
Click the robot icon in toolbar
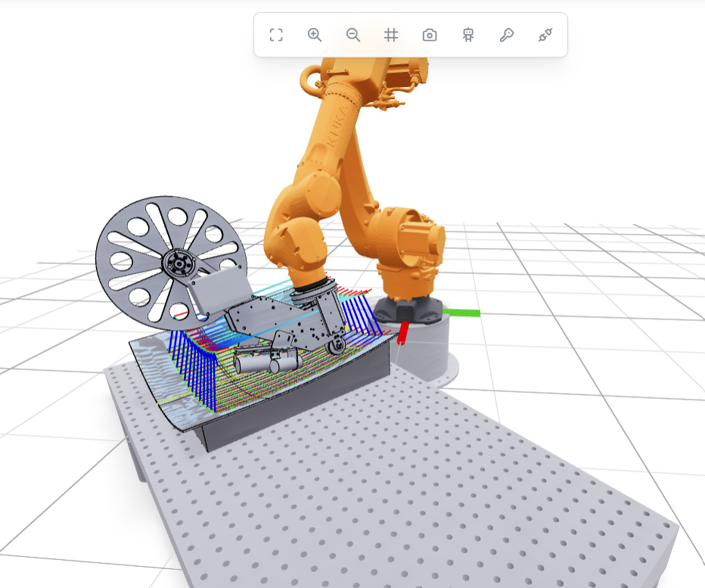tap(468, 35)
